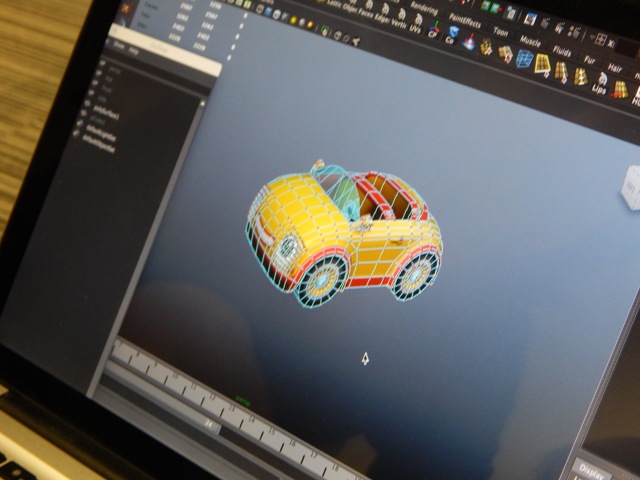Click the Co shelf icon with blue cube
The height and width of the screenshot is (480, 640).
pos(451,35)
